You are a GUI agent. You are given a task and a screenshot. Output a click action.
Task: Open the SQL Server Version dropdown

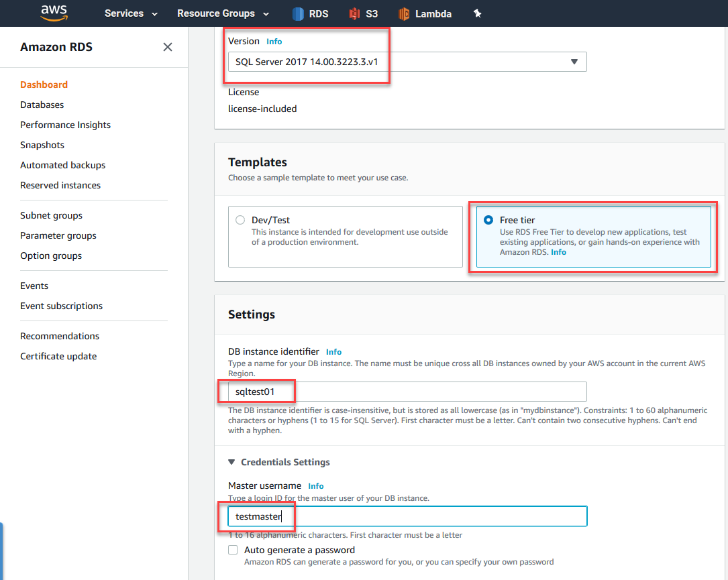[x=407, y=62]
